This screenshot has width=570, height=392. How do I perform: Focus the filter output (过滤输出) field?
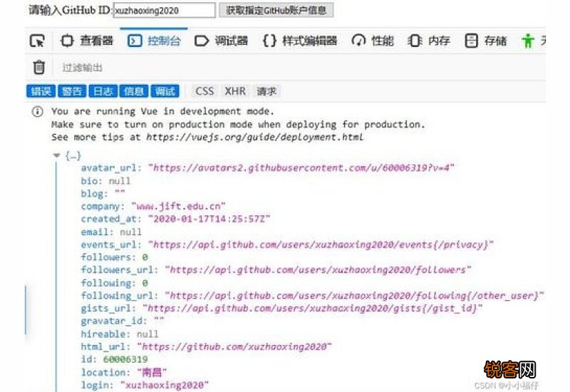coord(83,68)
